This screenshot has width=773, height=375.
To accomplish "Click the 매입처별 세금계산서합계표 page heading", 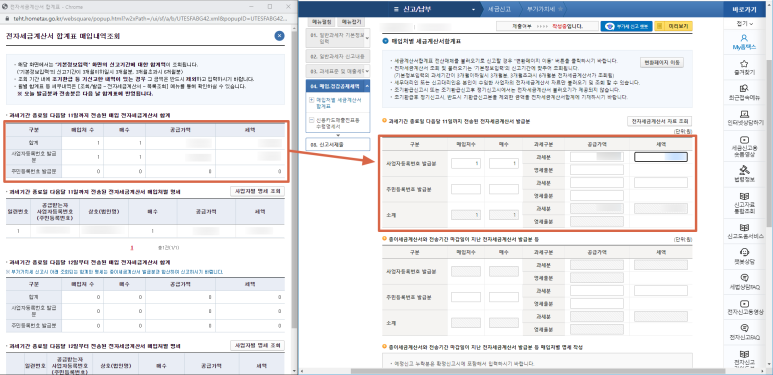I will (426, 41).
